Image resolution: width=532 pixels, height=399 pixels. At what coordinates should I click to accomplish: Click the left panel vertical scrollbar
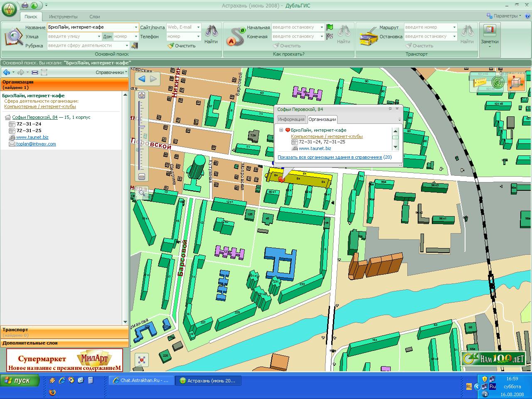point(126,208)
